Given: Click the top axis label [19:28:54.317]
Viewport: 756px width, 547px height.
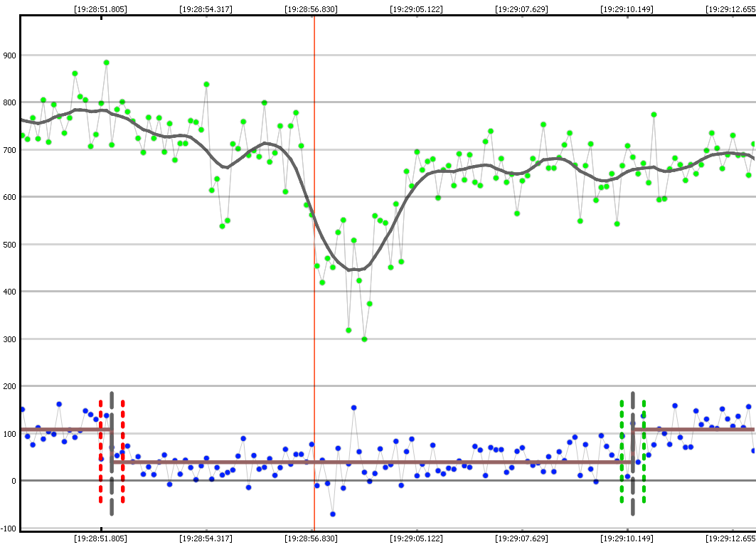Looking at the screenshot, I should [206, 9].
